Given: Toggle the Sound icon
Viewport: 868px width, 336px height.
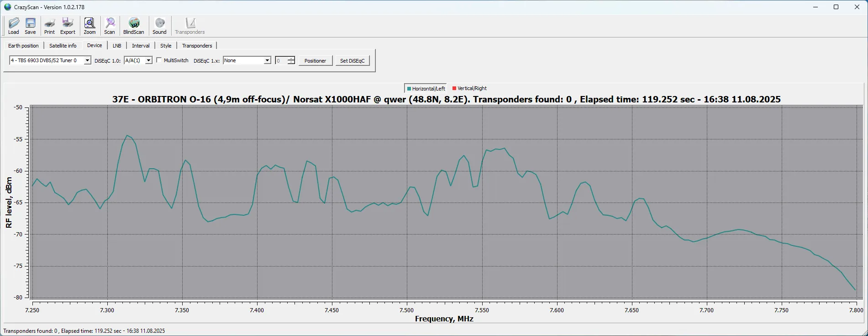Looking at the screenshot, I should tap(159, 26).
